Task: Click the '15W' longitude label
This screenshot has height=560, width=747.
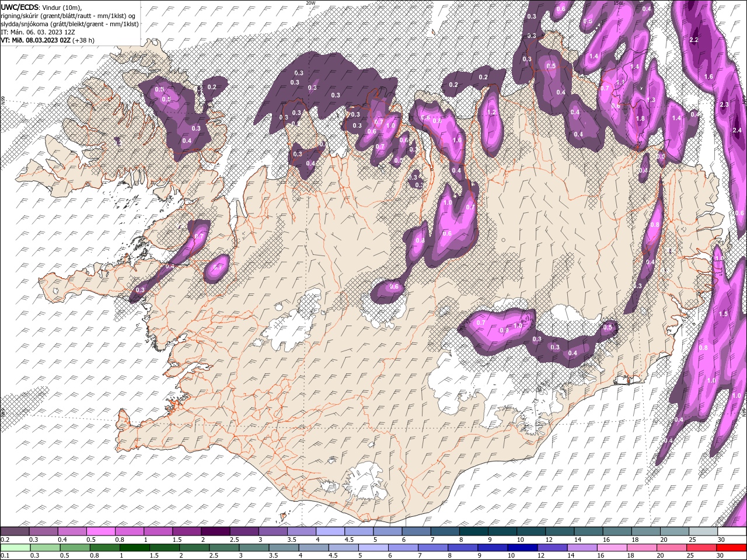Action: (619, 3)
